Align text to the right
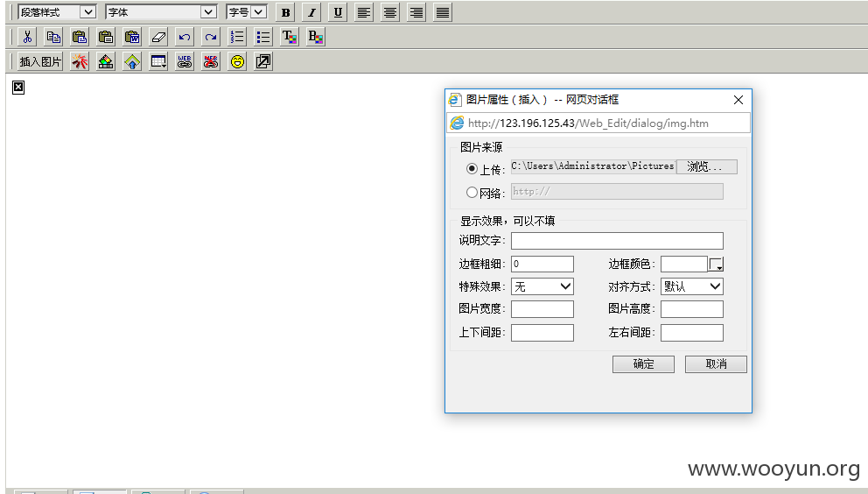 pos(416,12)
